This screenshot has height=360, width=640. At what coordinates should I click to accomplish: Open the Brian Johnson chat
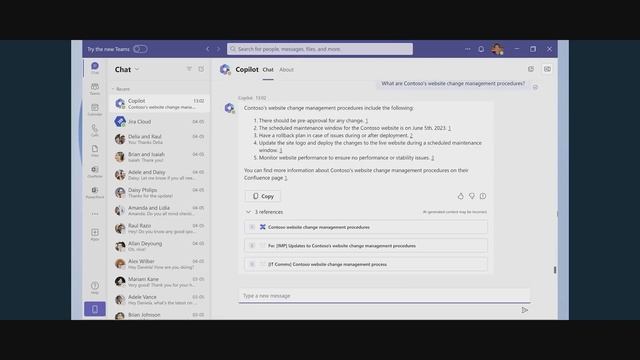point(160,315)
